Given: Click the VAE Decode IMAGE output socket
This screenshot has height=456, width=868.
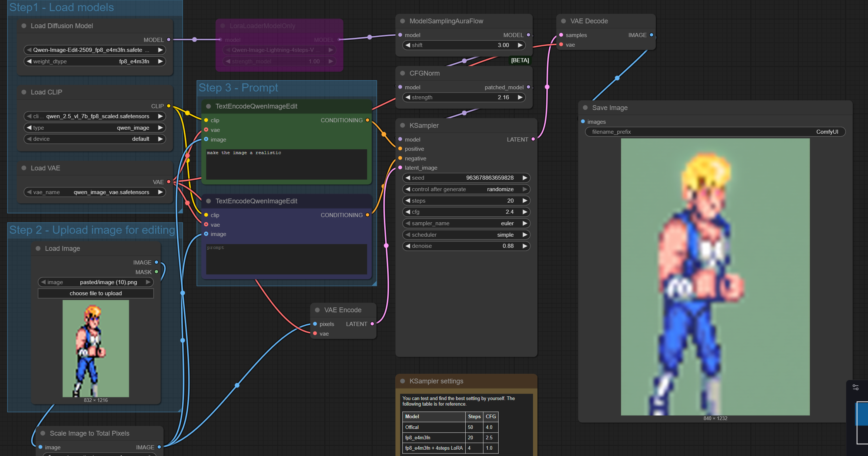Looking at the screenshot, I should click(651, 35).
